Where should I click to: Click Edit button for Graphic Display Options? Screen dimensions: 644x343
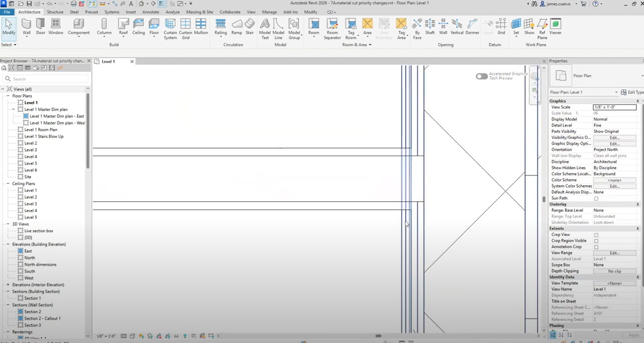coord(614,144)
